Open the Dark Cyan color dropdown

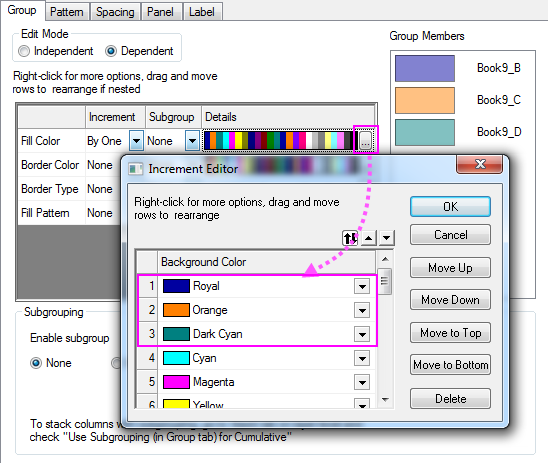click(x=362, y=334)
